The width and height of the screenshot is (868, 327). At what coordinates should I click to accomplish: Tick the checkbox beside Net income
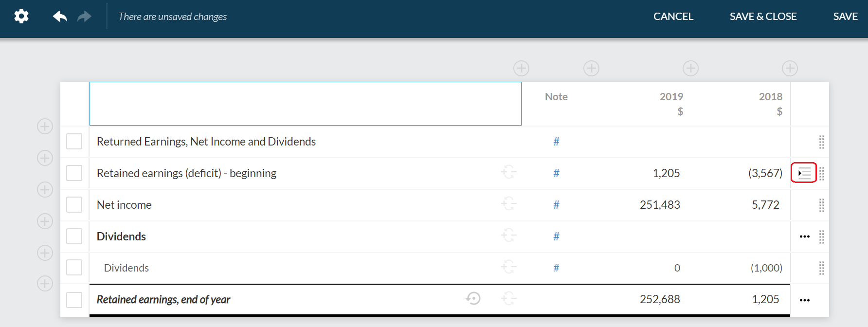[74, 205]
